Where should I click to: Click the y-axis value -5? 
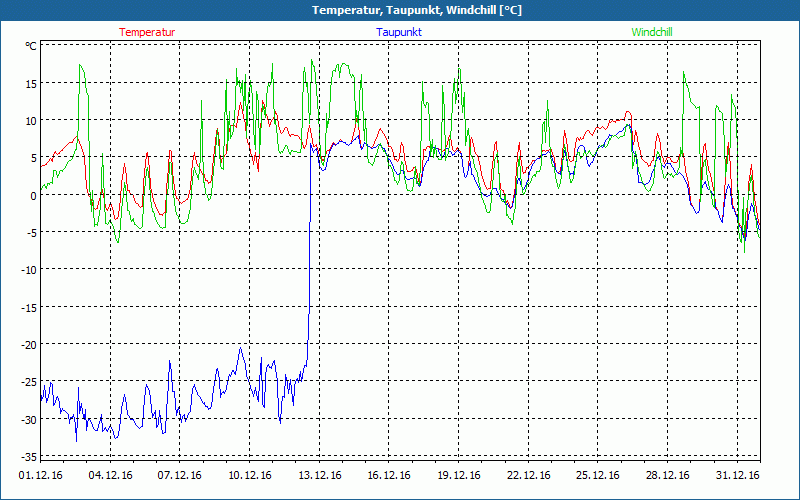32,233
